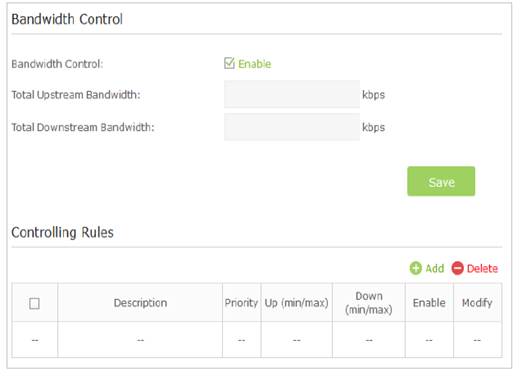Toggle the Bandwidth Control Enable checkbox
The width and height of the screenshot is (522, 376).
pyautogui.click(x=229, y=63)
